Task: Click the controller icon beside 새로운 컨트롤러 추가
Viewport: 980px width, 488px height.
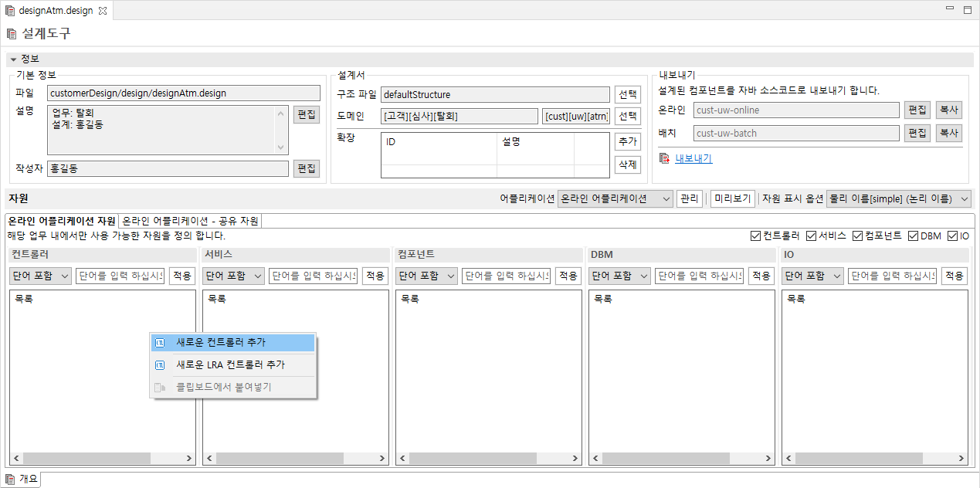Action: tap(161, 343)
